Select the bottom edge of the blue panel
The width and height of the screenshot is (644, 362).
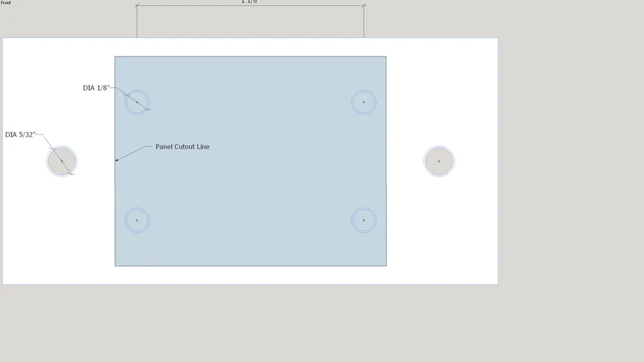click(251, 266)
